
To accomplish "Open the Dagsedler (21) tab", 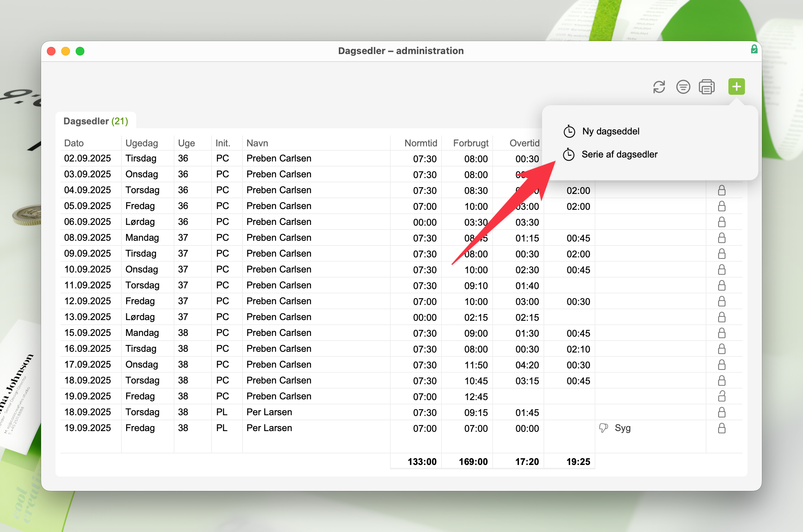I will [x=96, y=121].
